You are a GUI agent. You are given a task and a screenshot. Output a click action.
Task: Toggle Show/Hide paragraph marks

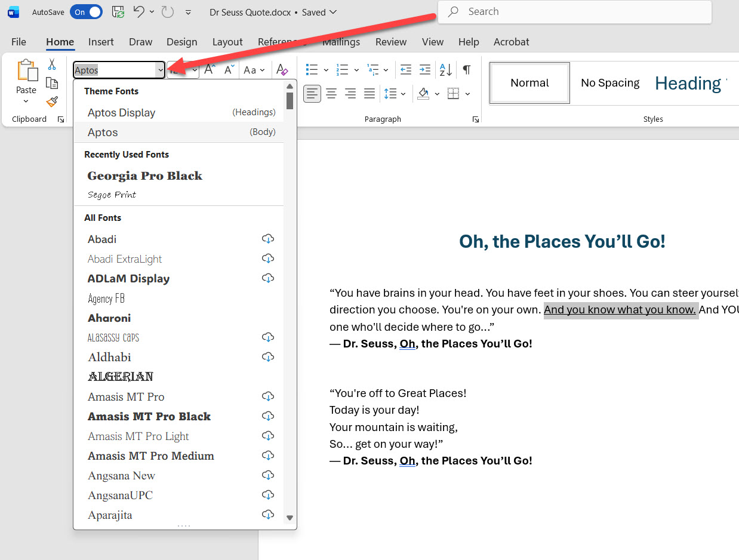click(467, 70)
